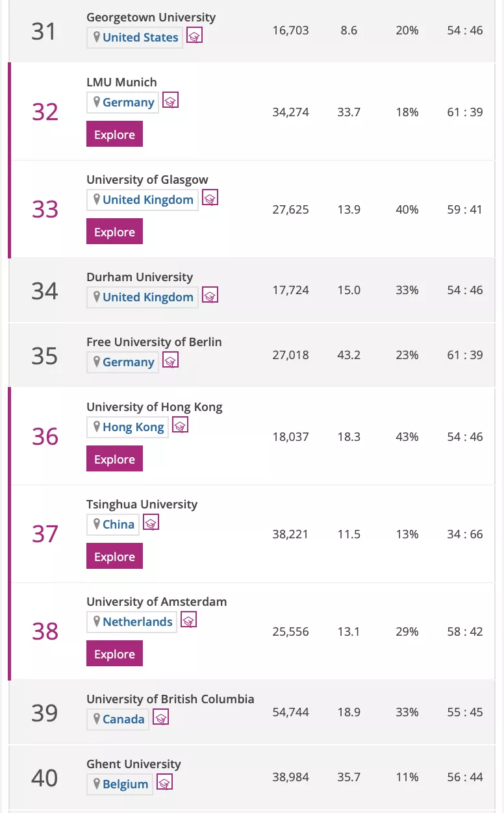Click the graduation cap icon beside Free University of Berlin
The height and width of the screenshot is (813, 504).
pos(170,360)
